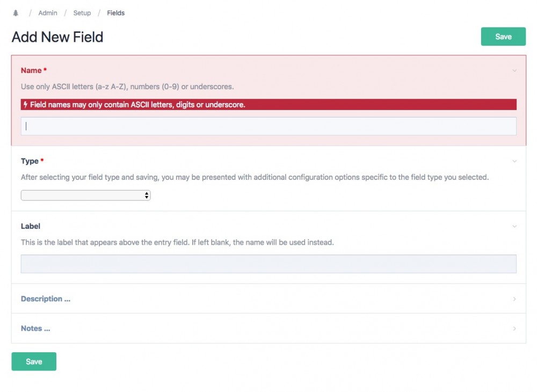Click the red error message banner
The image size is (537, 392).
pyautogui.click(x=268, y=105)
